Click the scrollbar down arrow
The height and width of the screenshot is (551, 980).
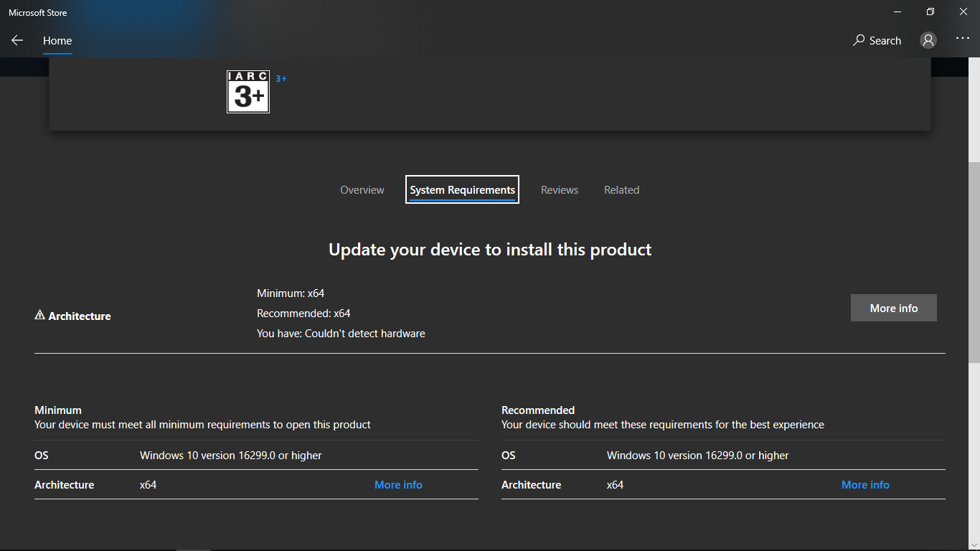click(974, 544)
